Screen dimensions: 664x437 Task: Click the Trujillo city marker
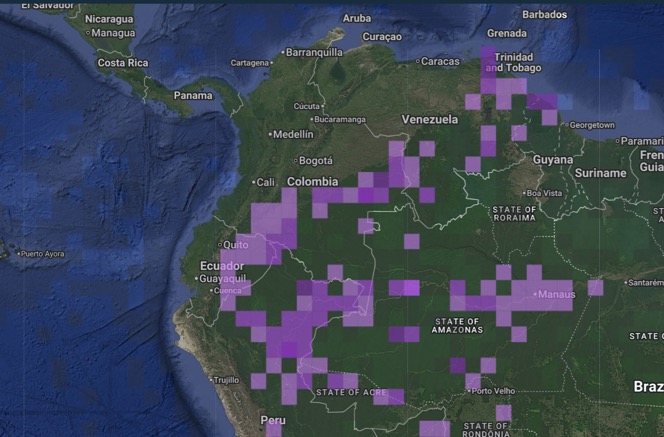(x=211, y=380)
